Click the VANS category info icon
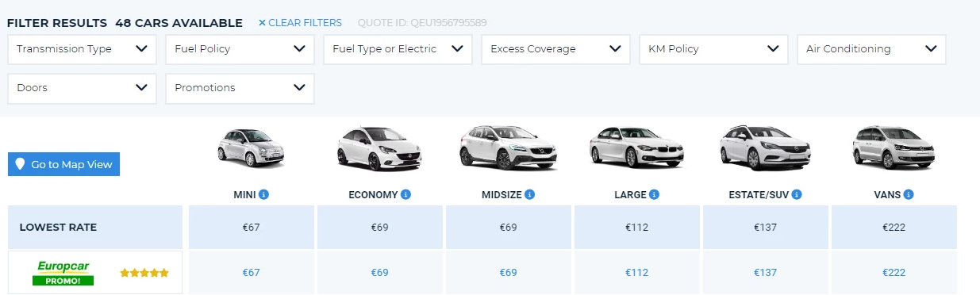Image resolution: width=980 pixels, height=295 pixels. click(909, 194)
